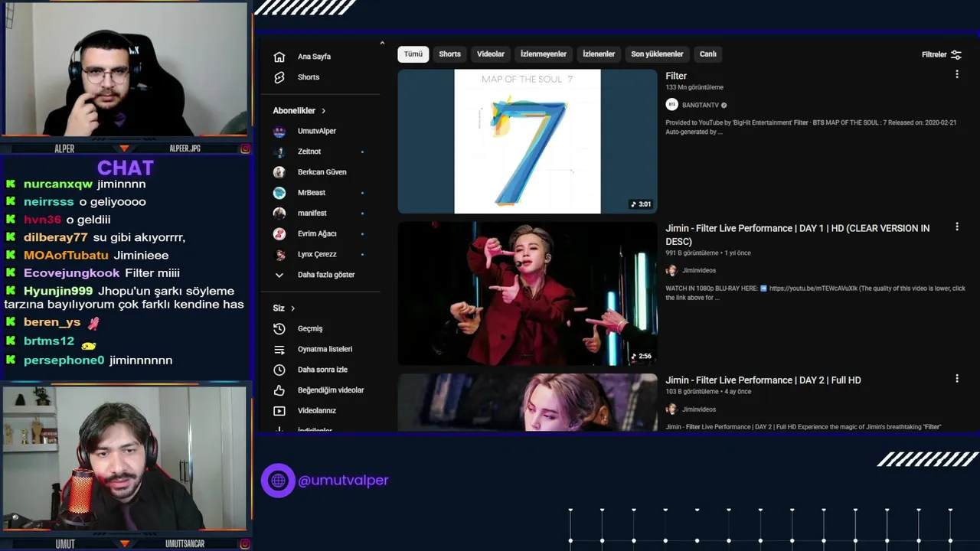
Task: Click Jiminvideos avatar under DAY 2 video
Action: (671, 409)
